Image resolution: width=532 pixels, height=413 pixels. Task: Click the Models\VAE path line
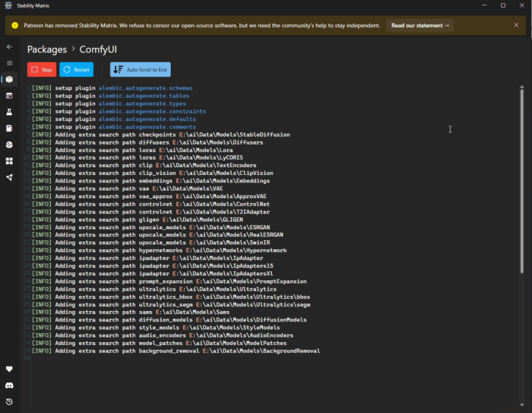point(127,189)
